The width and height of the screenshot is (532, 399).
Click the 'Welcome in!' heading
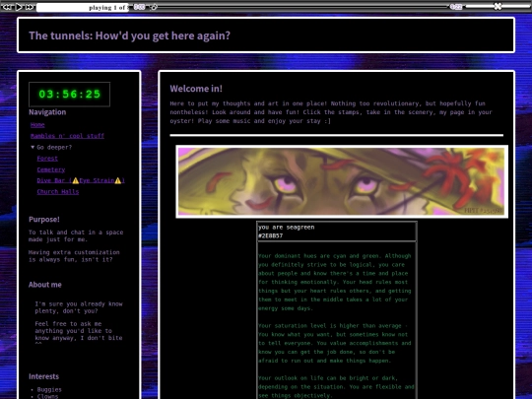[196, 89]
